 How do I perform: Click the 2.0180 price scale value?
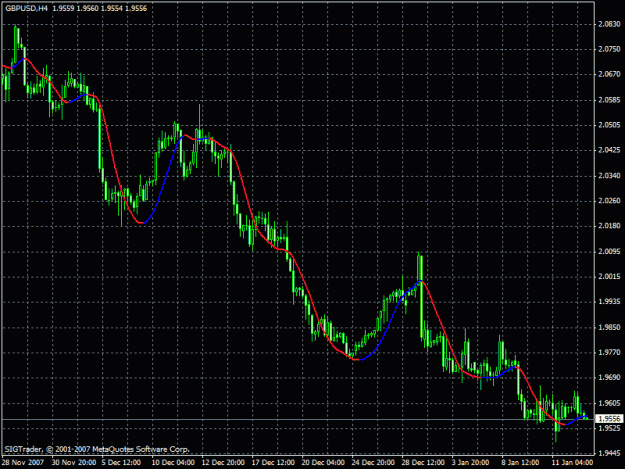pyautogui.click(x=609, y=226)
